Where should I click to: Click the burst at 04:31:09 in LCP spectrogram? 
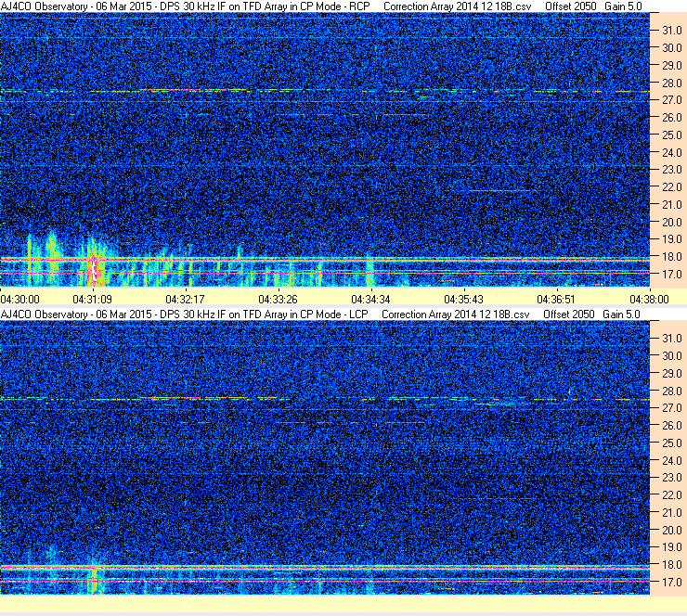94,578
